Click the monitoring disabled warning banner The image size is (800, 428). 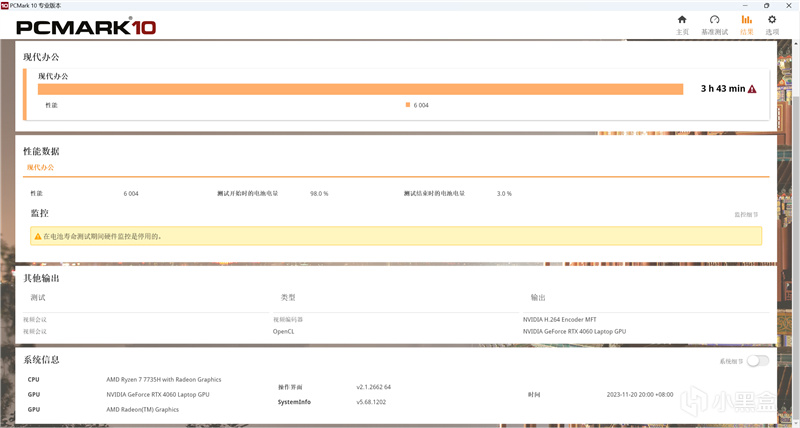pos(396,236)
